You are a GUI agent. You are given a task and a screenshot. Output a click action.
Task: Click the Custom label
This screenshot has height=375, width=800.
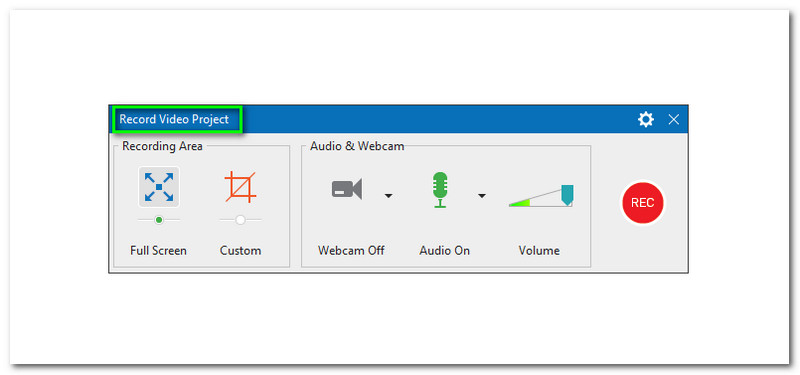240,251
